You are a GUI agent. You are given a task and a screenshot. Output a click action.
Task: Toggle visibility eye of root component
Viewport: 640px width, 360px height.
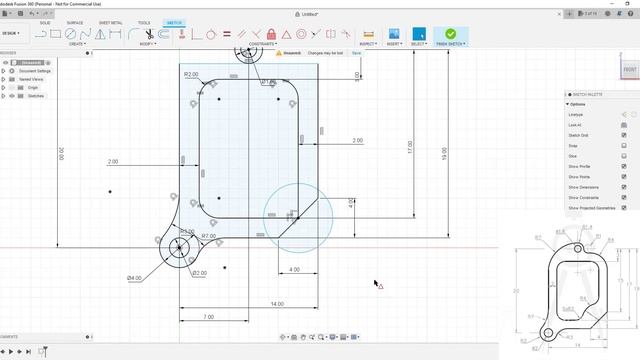pos(6,62)
